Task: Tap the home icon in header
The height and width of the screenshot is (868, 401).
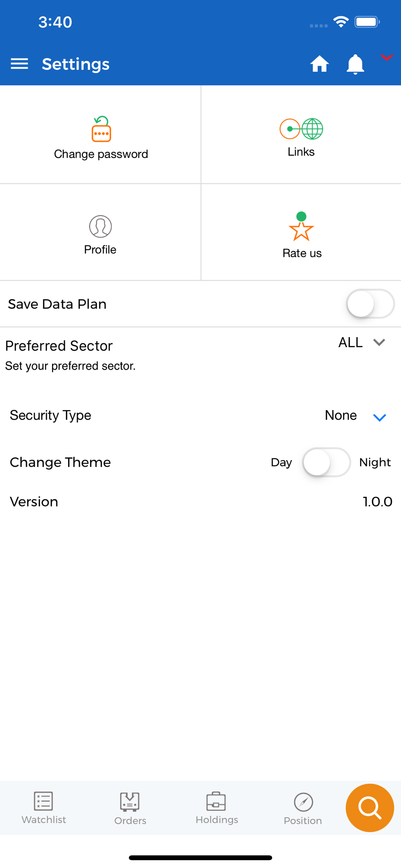Action: click(319, 64)
